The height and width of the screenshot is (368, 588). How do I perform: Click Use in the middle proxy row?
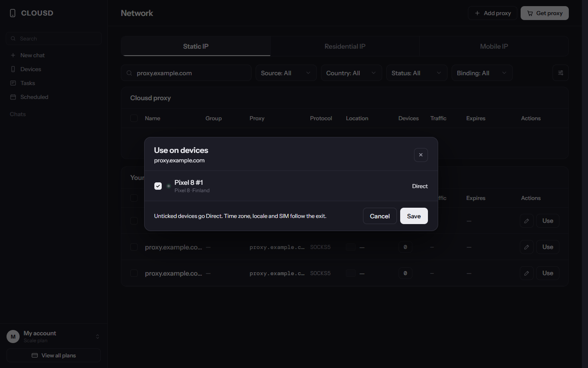tap(548, 247)
